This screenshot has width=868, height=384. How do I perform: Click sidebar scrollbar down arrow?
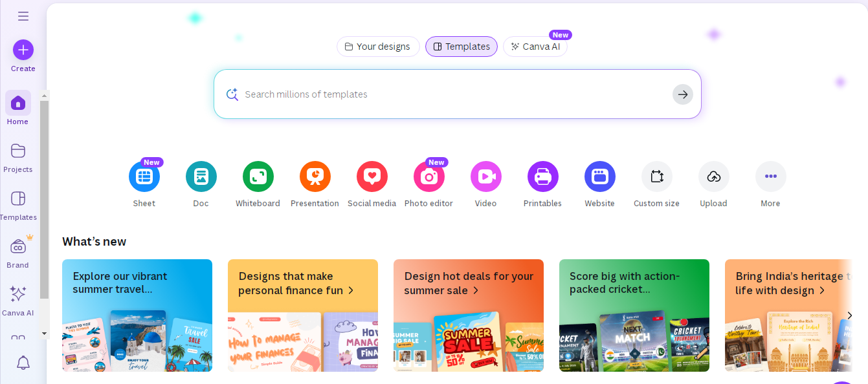click(45, 334)
